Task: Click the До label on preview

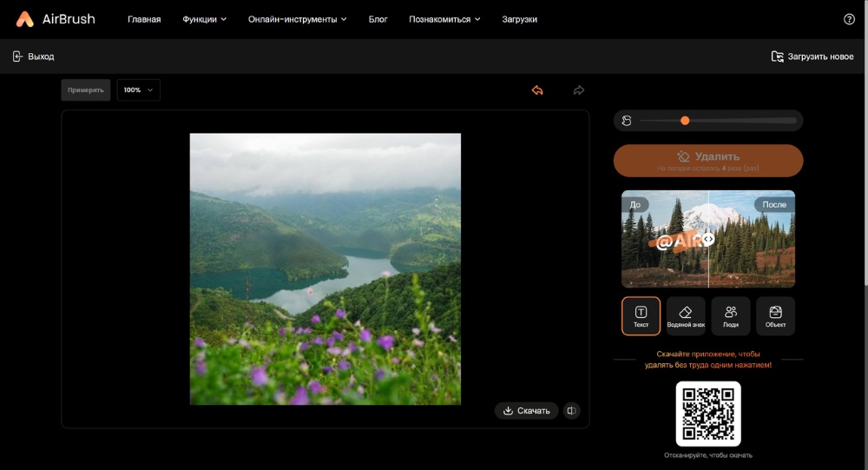Action: click(x=635, y=204)
